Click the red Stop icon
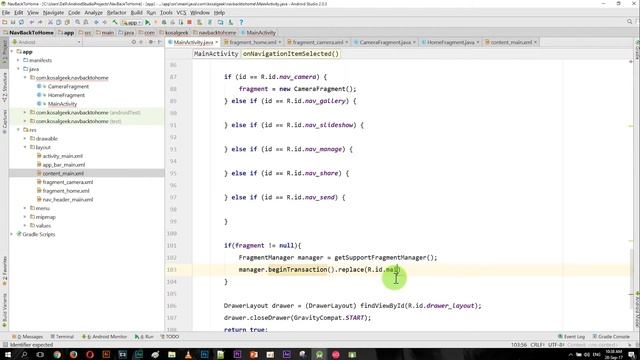 (x=189, y=22)
